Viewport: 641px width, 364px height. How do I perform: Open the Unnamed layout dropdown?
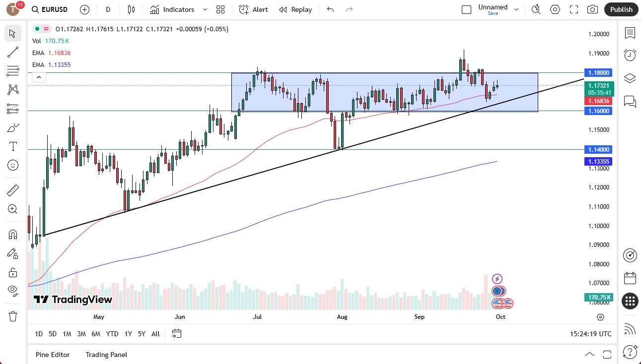pos(516,8)
